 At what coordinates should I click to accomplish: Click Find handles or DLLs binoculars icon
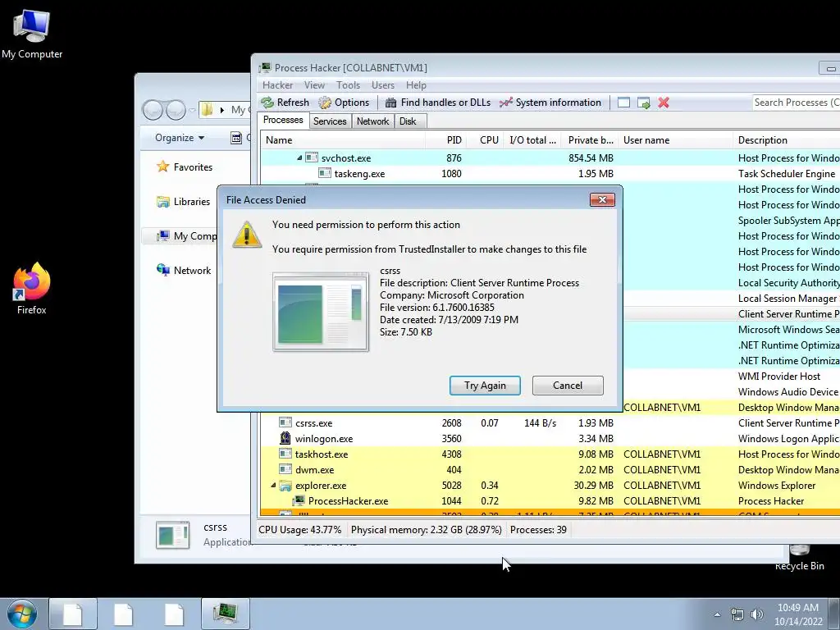[391, 103]
